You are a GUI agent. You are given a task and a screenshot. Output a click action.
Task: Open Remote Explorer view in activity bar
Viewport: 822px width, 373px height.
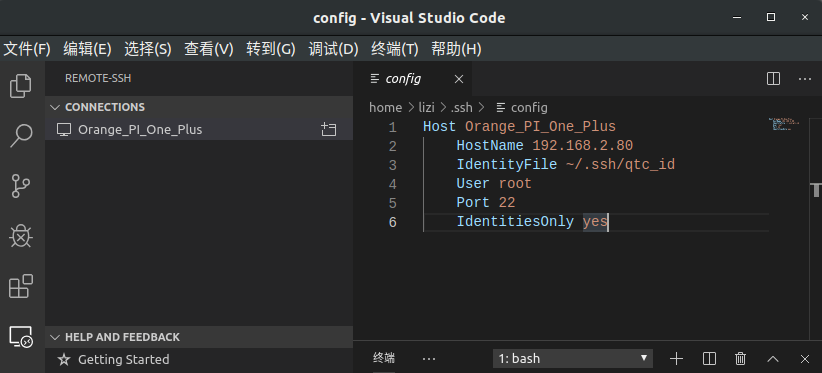coord(21,336)
